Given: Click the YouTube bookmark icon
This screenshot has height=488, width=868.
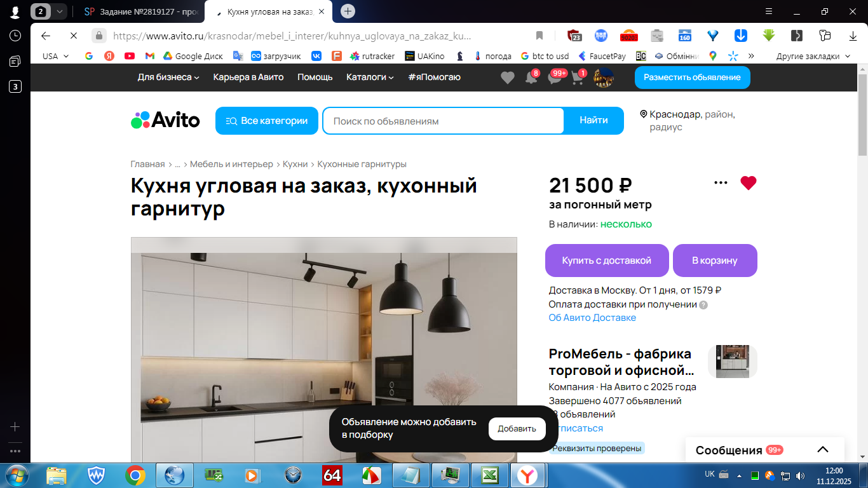Looking at the screenshot, I should (x=130, y=56).
